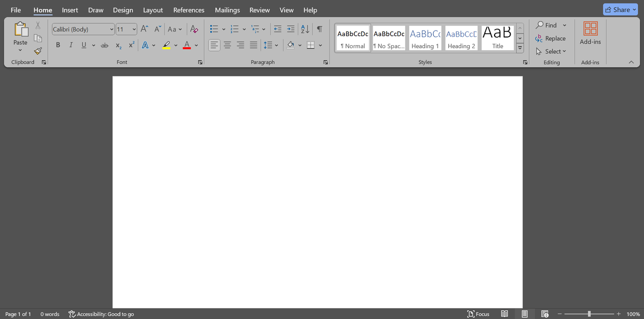644x319 pixels.
Task: Apply subscript formatting
Action: point(118,45)
